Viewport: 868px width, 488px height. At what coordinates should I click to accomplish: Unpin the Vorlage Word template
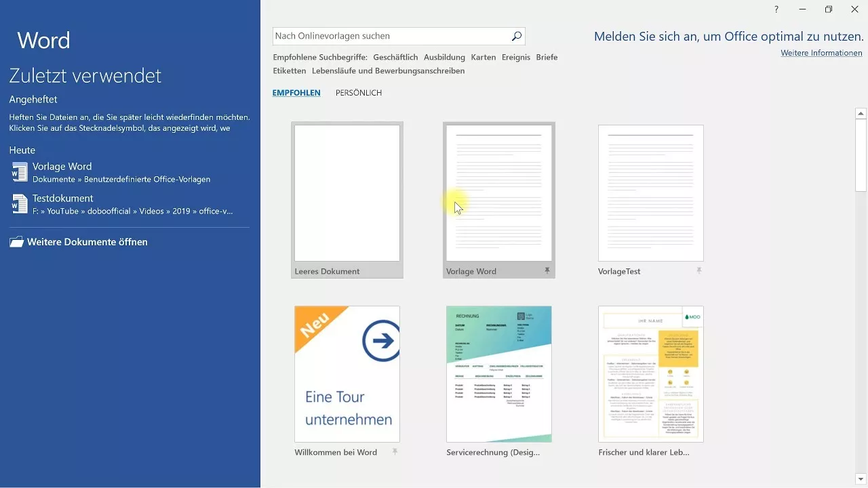[x=547, y=270]
